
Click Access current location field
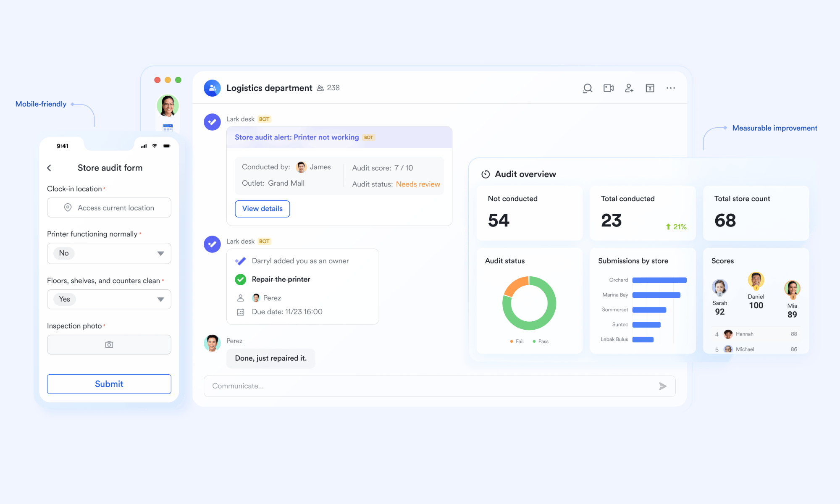109,208
